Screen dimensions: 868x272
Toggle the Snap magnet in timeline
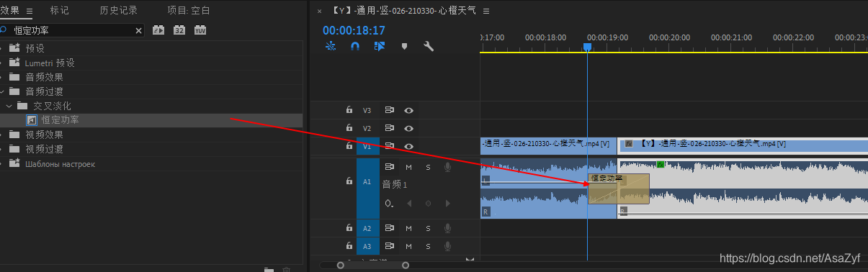[x=354, y=46]
